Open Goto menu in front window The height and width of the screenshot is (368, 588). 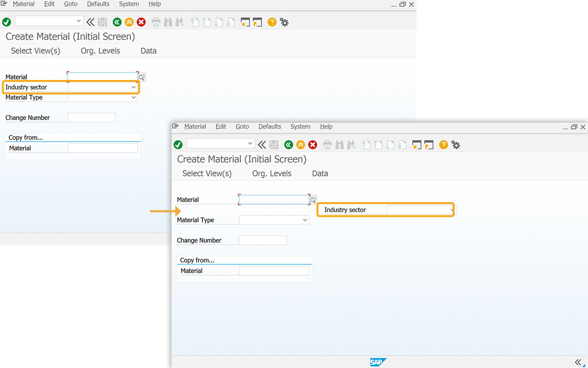pos(242,127)
